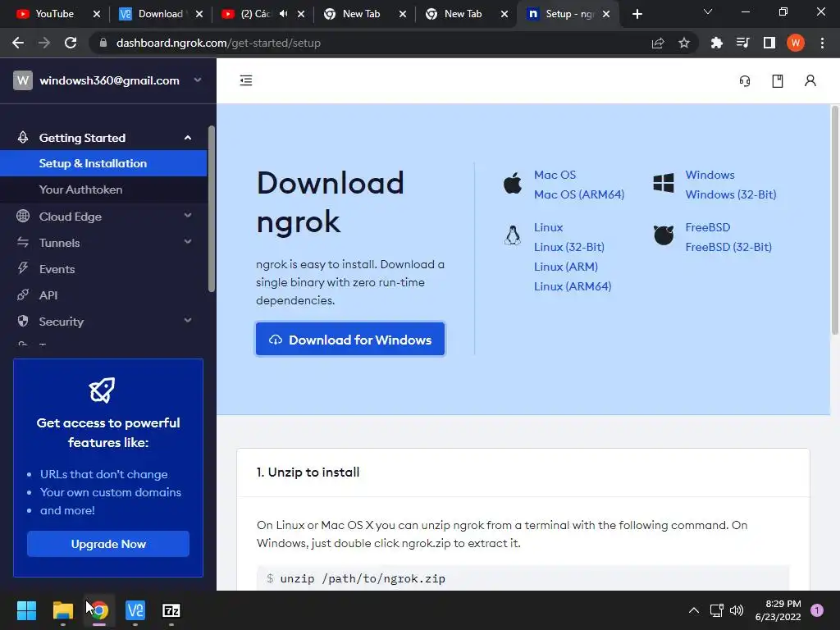Click the Apple logo icon
This screenshot has width=840, height=630.
513,183
